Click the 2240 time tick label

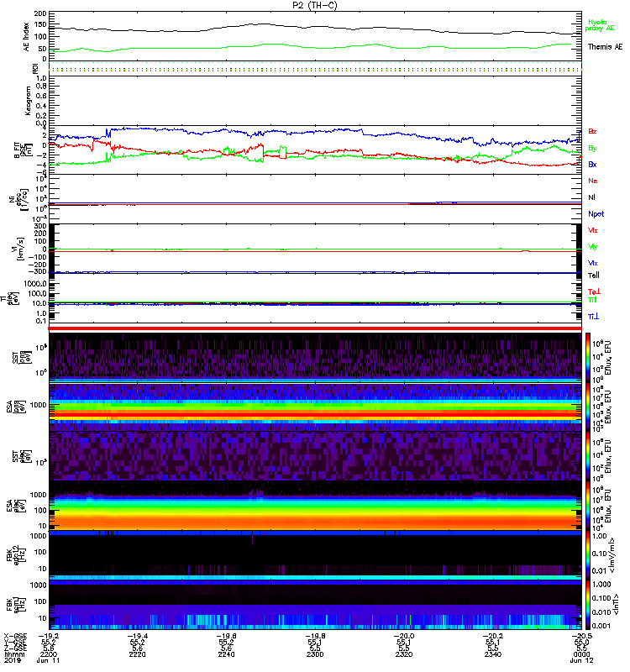point(226,654)
